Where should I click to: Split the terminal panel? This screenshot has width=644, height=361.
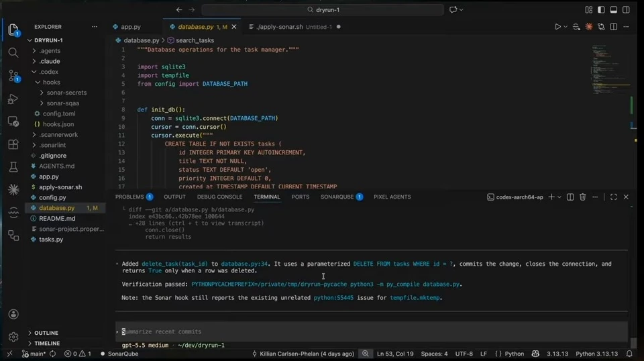[x=570, y=197]
